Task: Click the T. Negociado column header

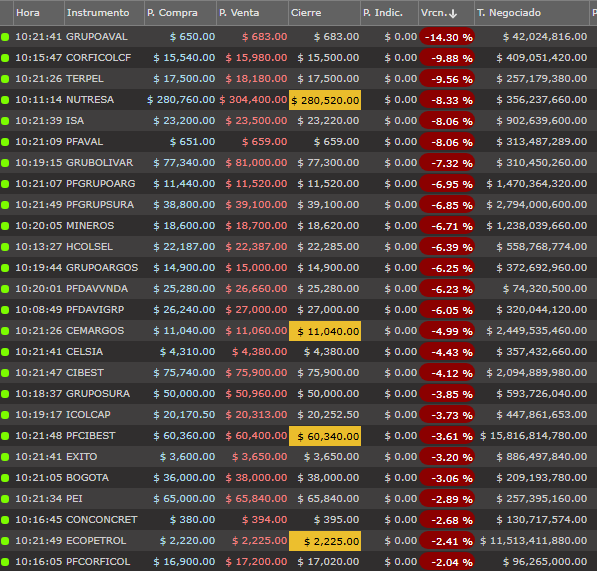Action: click(x=532, y=13)
